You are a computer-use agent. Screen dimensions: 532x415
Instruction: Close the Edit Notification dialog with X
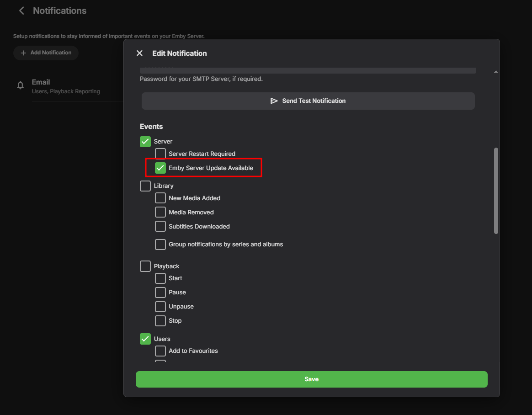click(139, 53)
